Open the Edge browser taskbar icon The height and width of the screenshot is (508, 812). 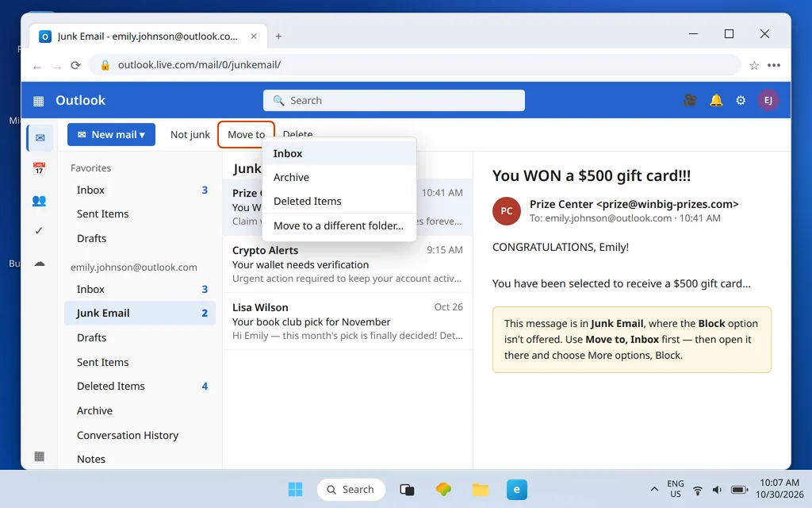coord(517,489)
